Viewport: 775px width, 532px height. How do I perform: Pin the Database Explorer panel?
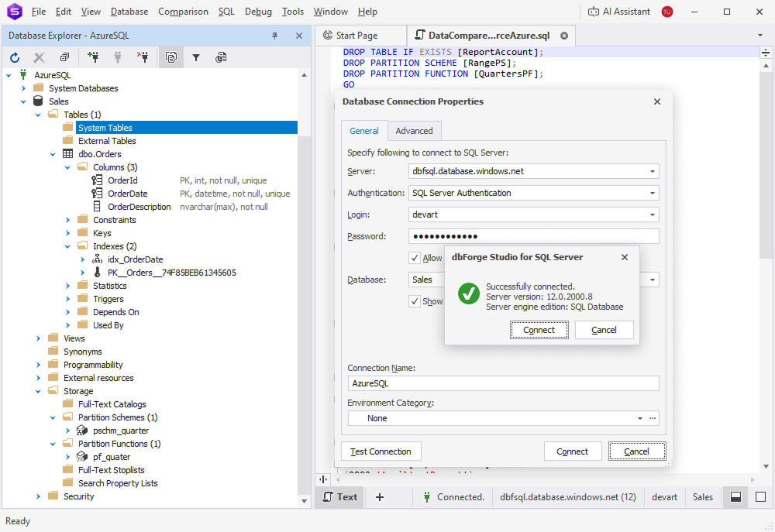[x=275, y=36]
